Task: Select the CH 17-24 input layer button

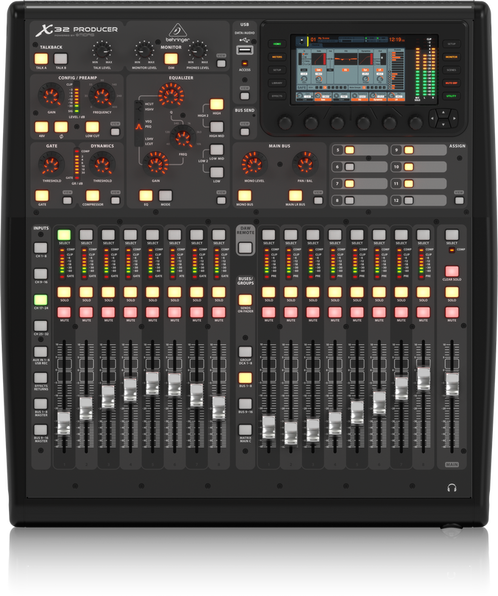Action: tap(41, 300)
